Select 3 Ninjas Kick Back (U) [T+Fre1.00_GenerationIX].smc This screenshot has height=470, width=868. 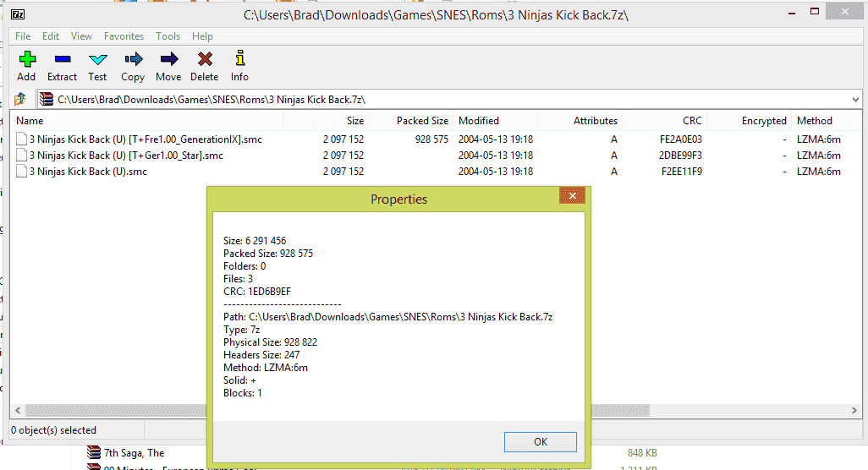[146, 139]
